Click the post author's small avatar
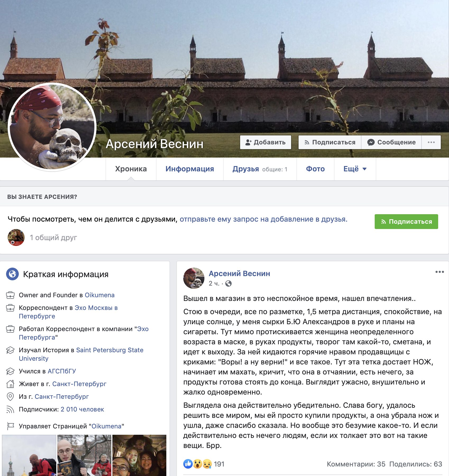 point(194,278)
